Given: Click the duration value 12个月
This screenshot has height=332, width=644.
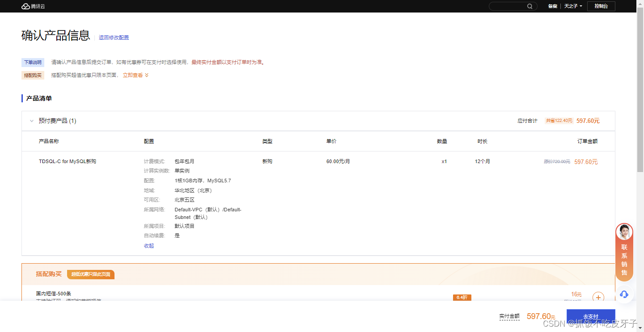Looking at the screenshot, I should click(x=483, y=161).
